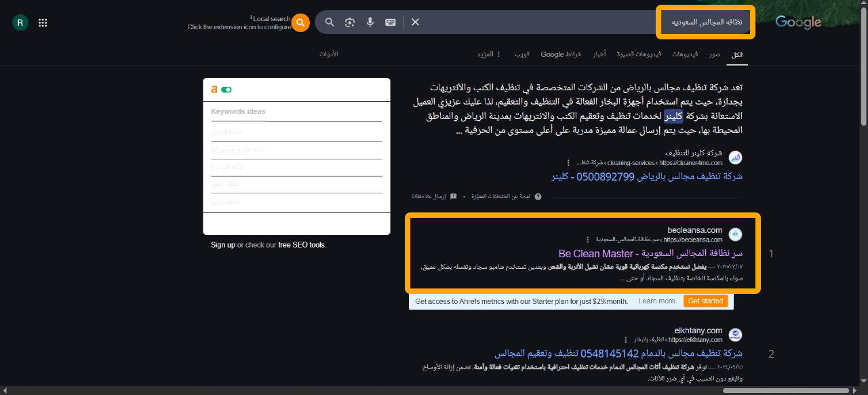Open the on-screen keyboard input tool
The height and width of the screenshot is (395, 868).
point(391,22)
